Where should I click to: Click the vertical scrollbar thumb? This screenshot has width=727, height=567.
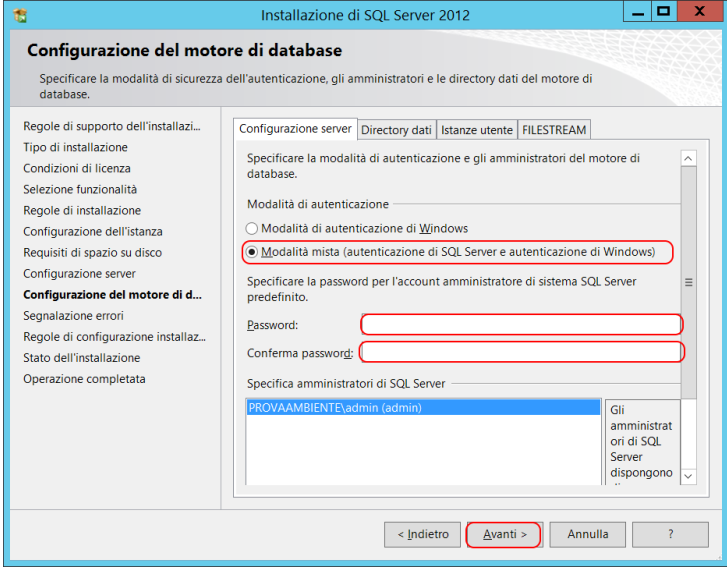pos(689,282)
